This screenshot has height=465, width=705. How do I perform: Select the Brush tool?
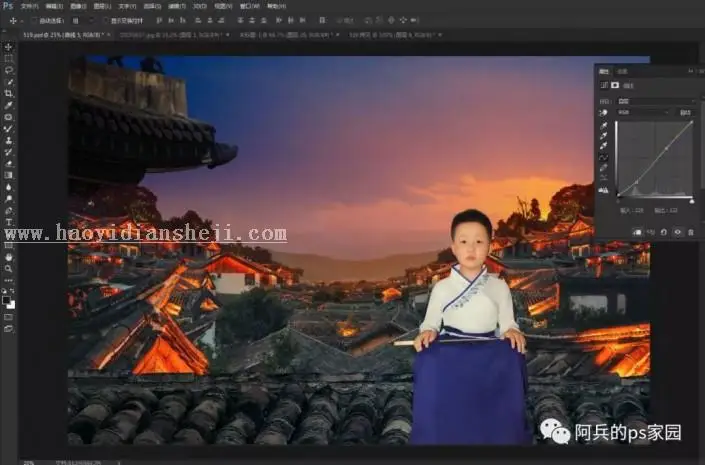(x=9, y=129)
